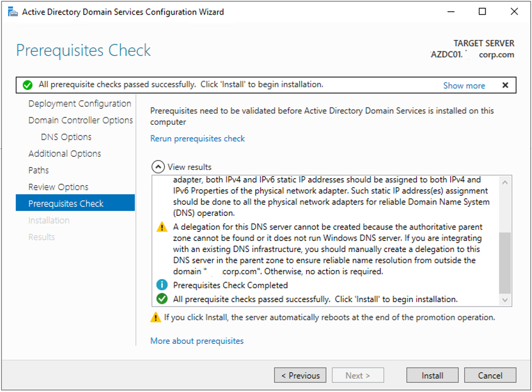
Task: Click the Install button
Action: (432, 375)
